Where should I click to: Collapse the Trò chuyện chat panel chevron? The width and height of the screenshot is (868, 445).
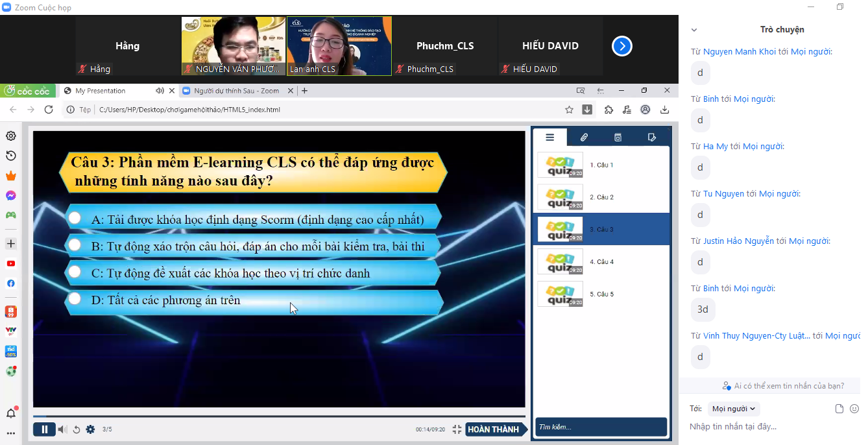click(693, 29)
